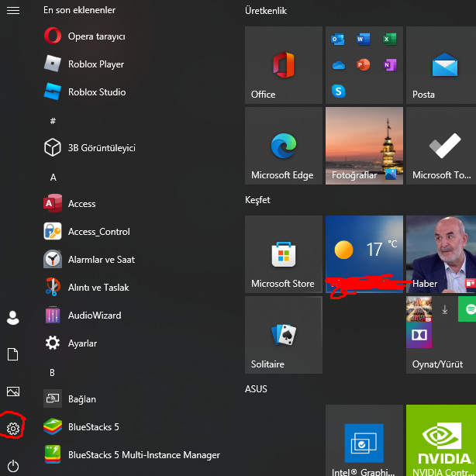Open the Microsoft Store tile
Image resolution: width=476 pixels, height=476 pixels.
click(x=284, y=254)
